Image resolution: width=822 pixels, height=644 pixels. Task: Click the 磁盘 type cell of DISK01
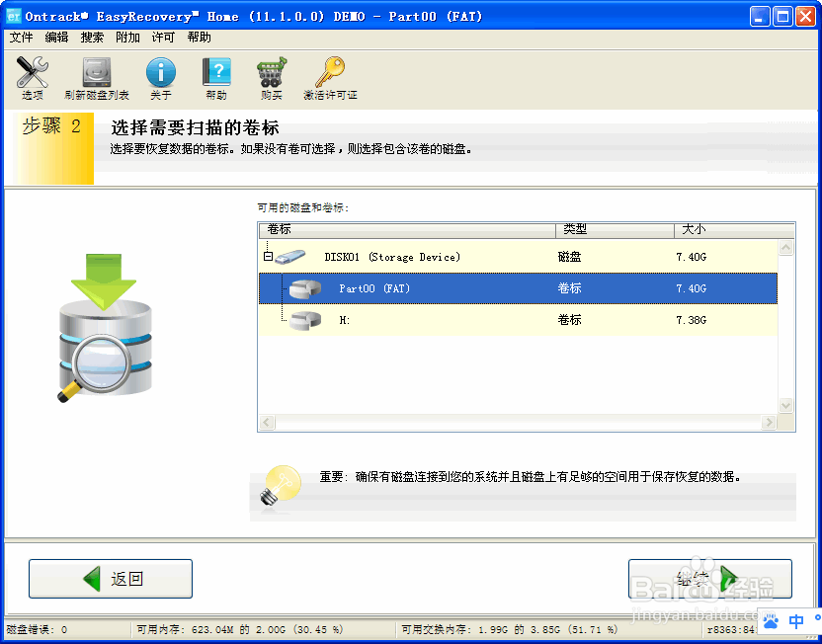coord(569,257)
